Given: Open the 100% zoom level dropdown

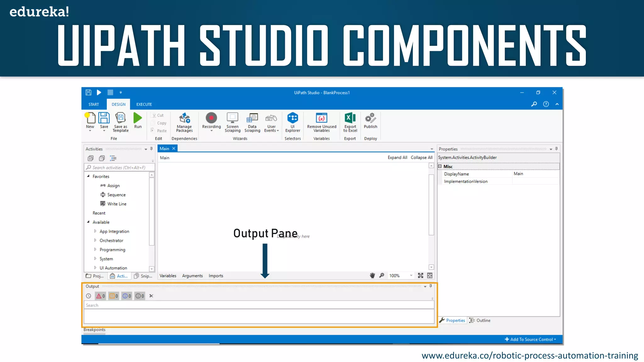Looking at the screenshot, I should (411, 276).
